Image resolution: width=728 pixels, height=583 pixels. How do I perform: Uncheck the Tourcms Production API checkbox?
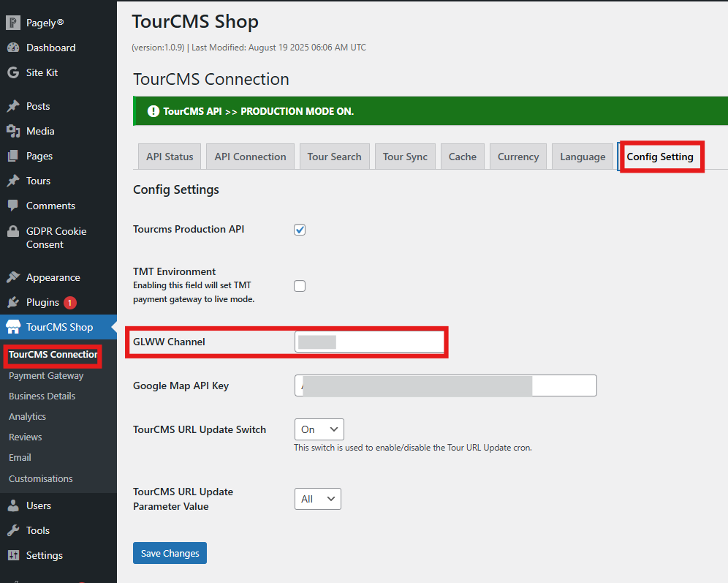pyautogui.click(x=300, y=230)
